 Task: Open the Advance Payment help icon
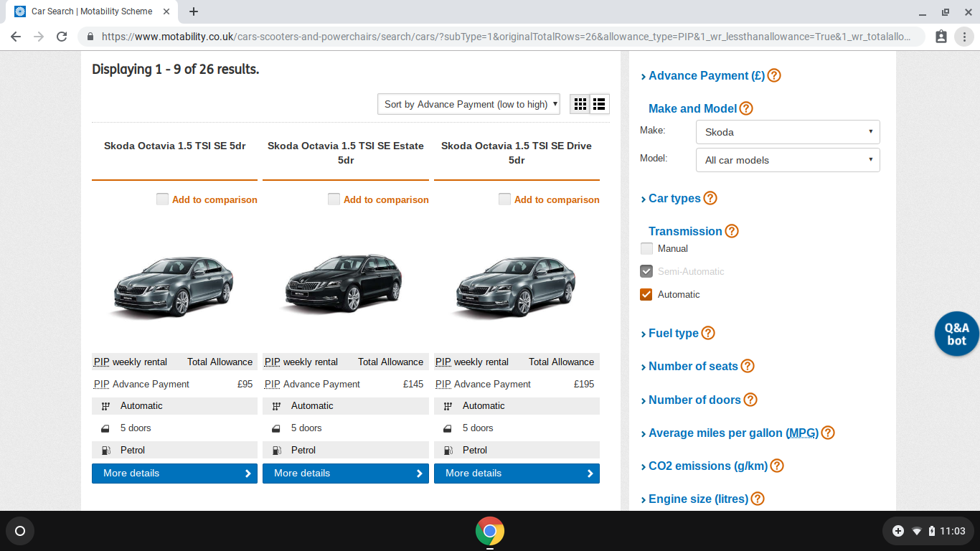click(x=773, y=75)
